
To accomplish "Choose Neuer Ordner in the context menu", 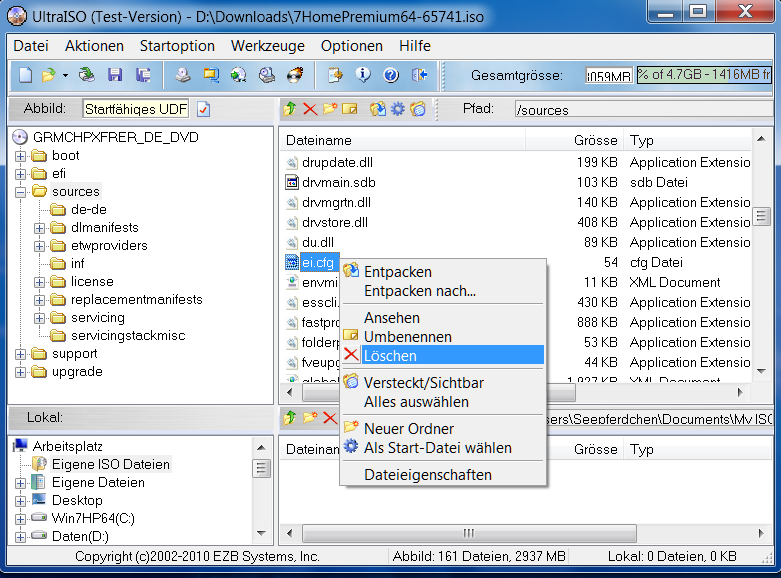I will tap(443, 429).
